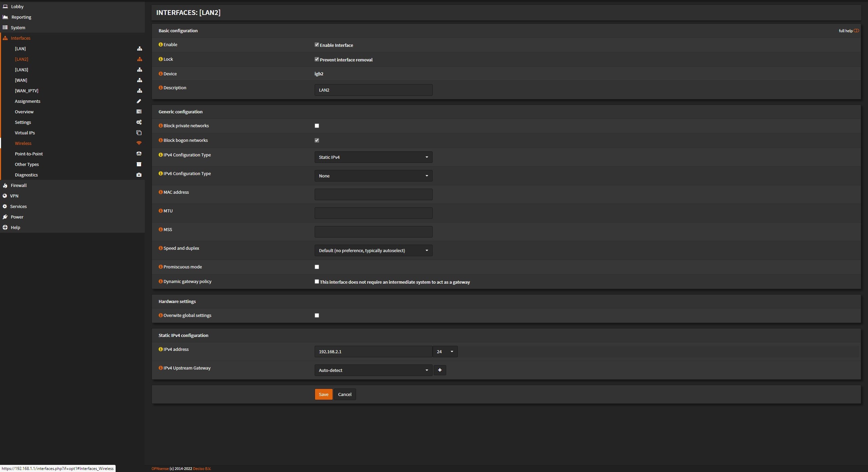This screenshot has width=868, height=472.
Task: Click plus icon to add upstream gateway
Action: click(x=440, y=370)
